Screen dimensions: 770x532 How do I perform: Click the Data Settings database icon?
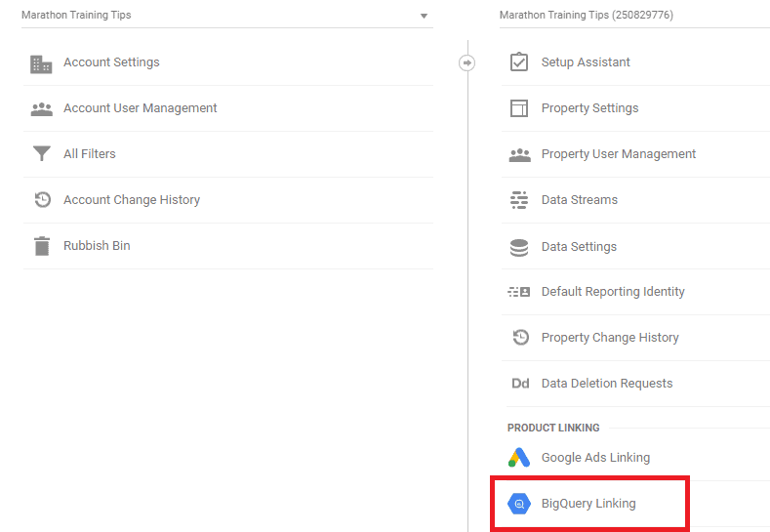(x=519, y=248)
